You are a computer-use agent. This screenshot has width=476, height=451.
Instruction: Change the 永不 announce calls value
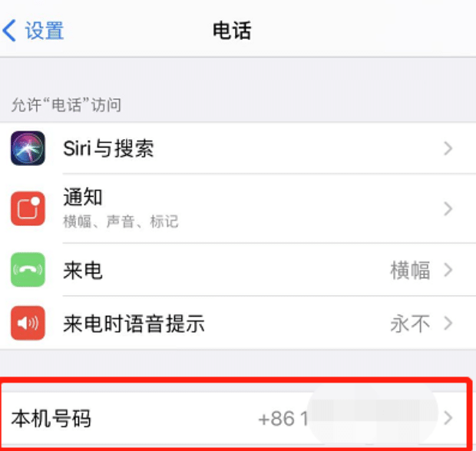point(410,323)
